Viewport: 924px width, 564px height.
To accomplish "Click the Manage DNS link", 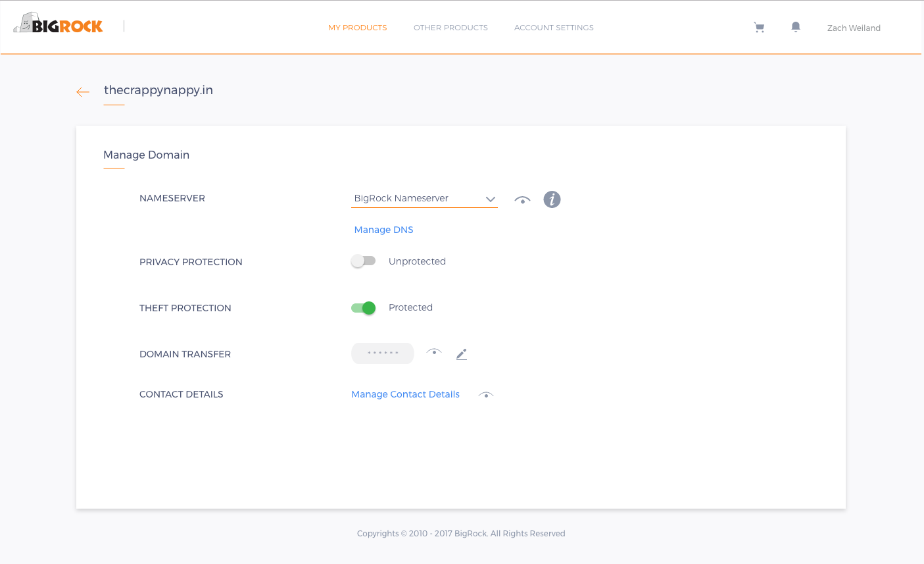I will coord(383,230).
